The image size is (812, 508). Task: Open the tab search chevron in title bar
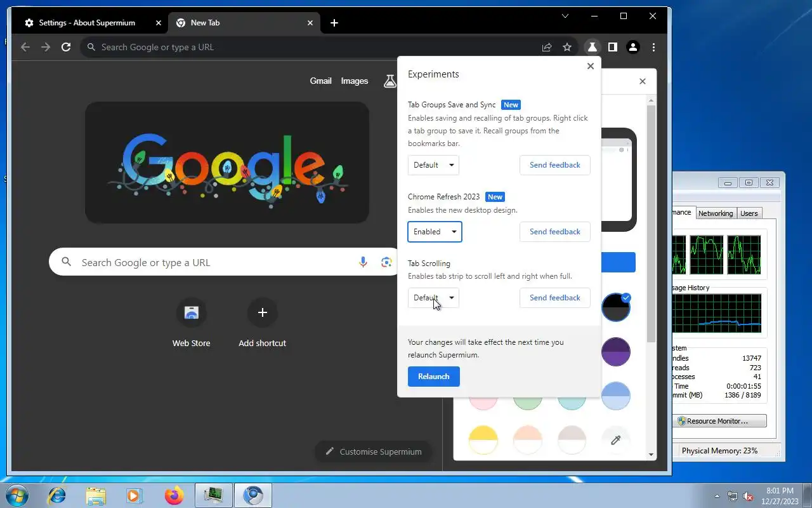(565, 16)
